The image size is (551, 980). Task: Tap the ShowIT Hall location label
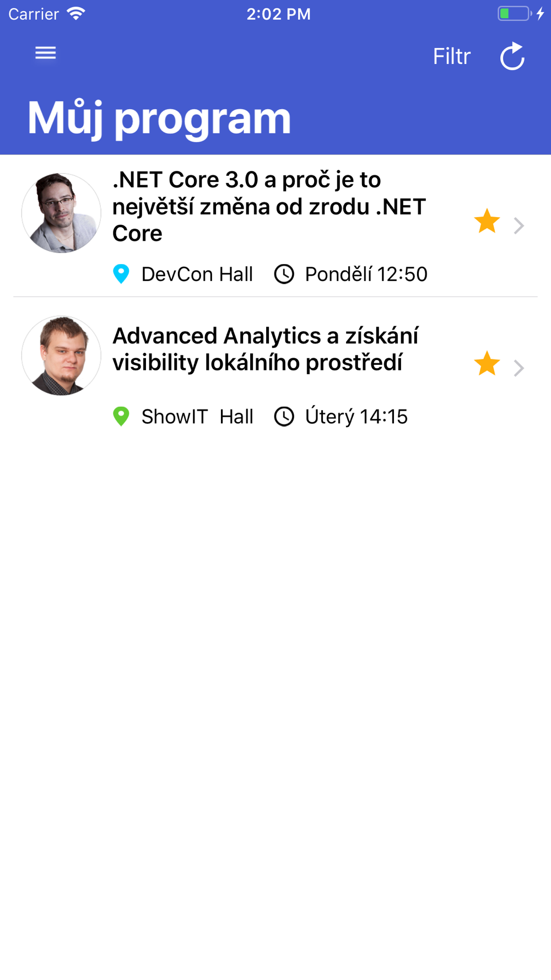(x=197, y=416)
